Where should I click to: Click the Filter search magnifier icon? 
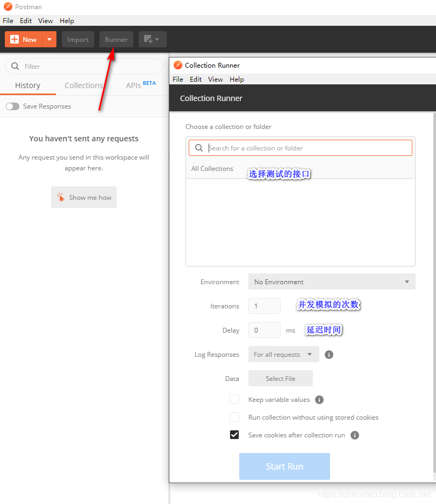15,66
